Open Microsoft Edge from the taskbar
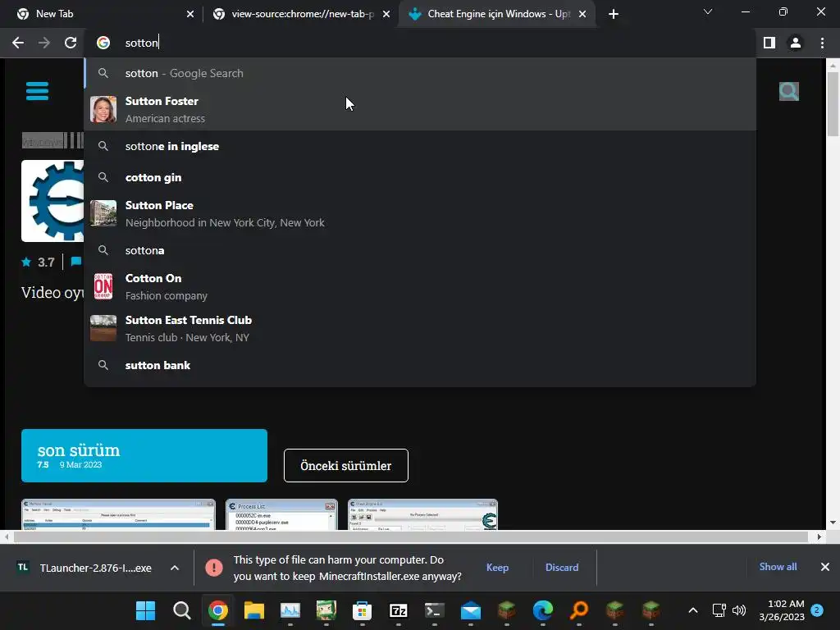The height and width of the screenshot is (630, 840). coord(543,610)
